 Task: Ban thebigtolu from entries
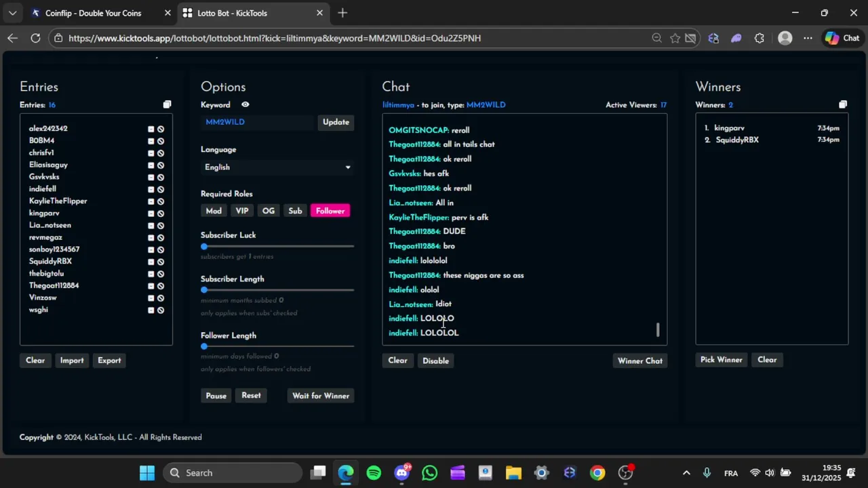[x=161, y=274]
